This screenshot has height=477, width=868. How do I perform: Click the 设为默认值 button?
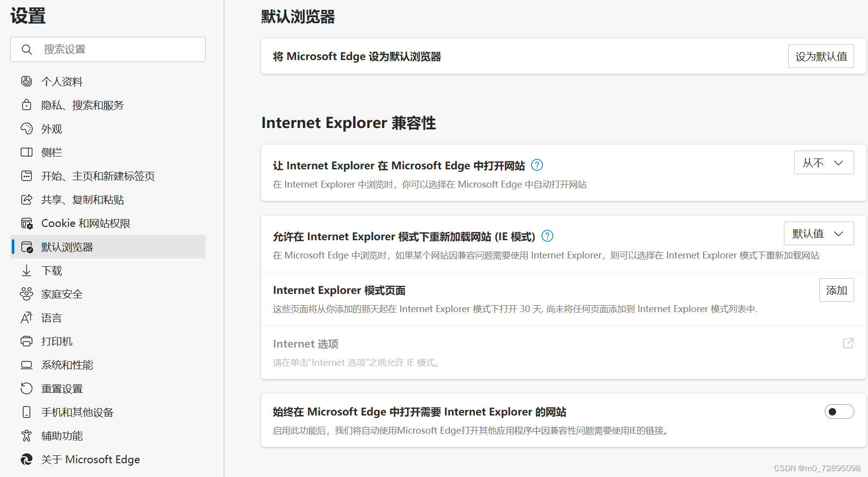(821, 56)
